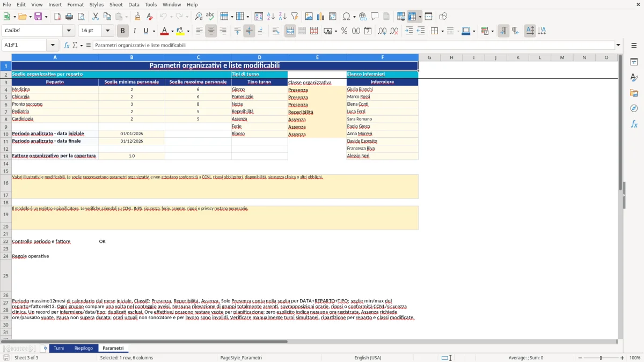Toggle Merge and Center Cells
644x362 pixels.
pyautogui.click(x=290, y=31)
